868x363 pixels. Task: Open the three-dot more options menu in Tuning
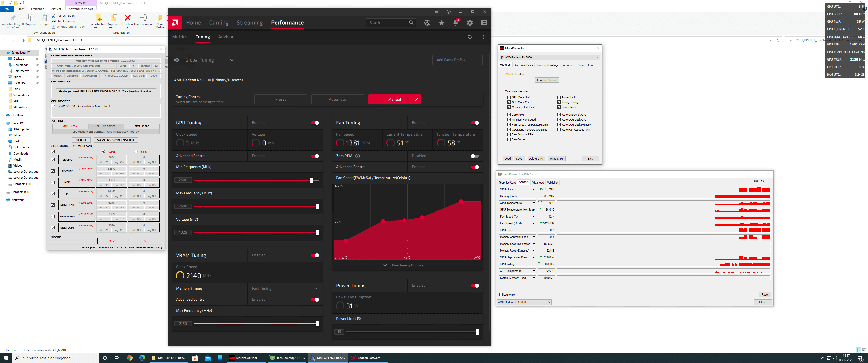point(483,37)
